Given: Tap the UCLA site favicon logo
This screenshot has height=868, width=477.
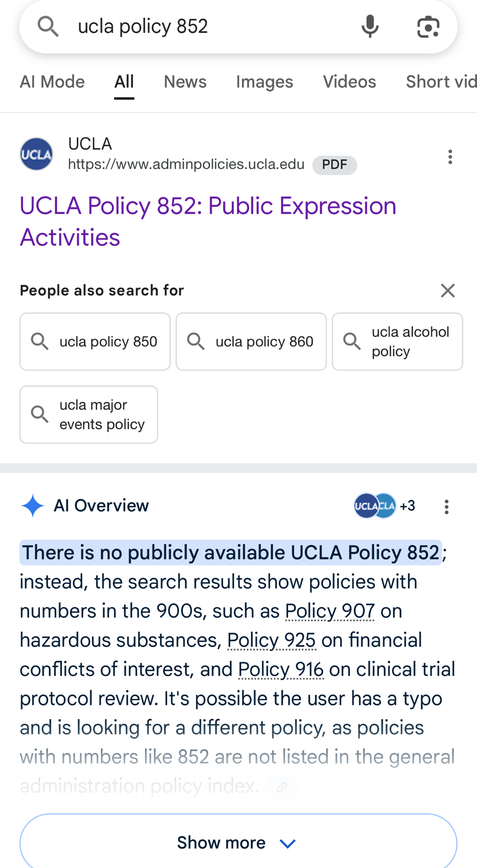Looking at the screenshot, I should (36, 154).
